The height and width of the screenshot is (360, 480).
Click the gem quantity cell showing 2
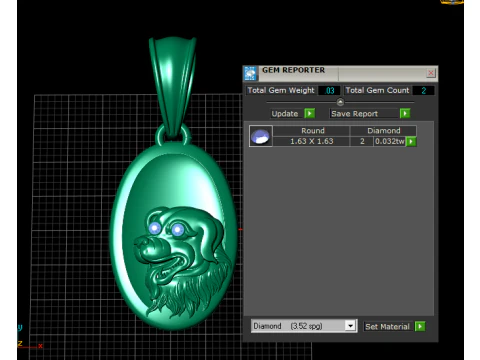pos(362,141)
